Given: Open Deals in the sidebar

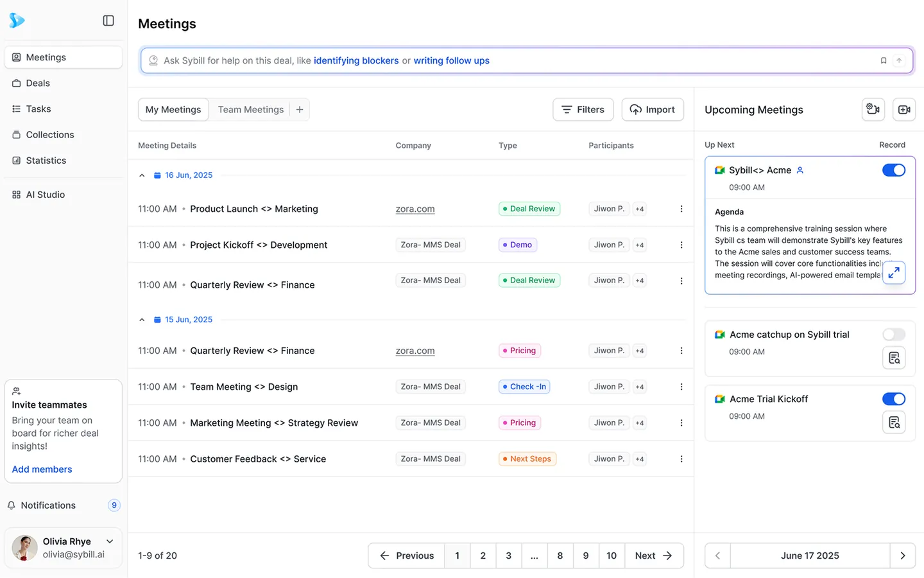Looking at the screenshot, I should coord(63,83).
